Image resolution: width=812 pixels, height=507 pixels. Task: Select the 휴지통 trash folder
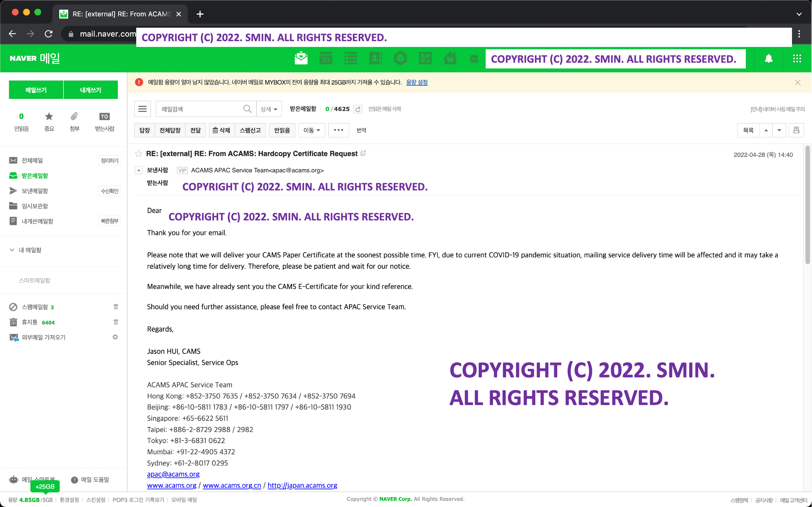click(x=30, y=322)
